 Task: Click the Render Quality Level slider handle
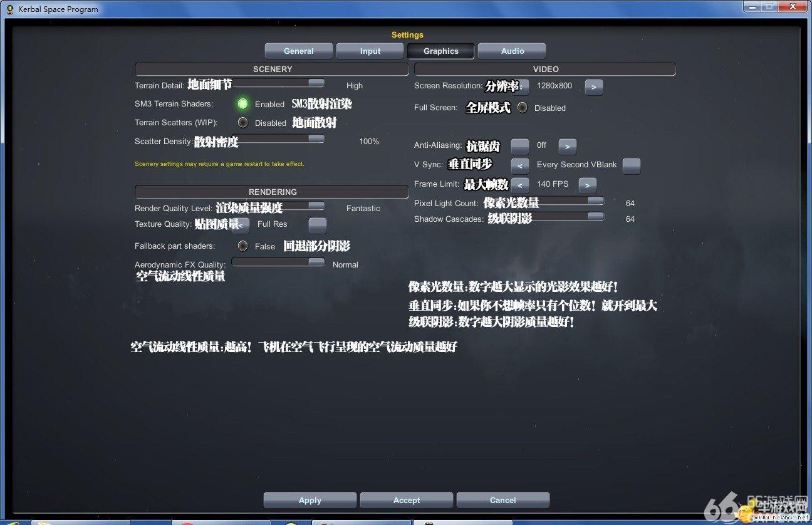pos(316,205)
